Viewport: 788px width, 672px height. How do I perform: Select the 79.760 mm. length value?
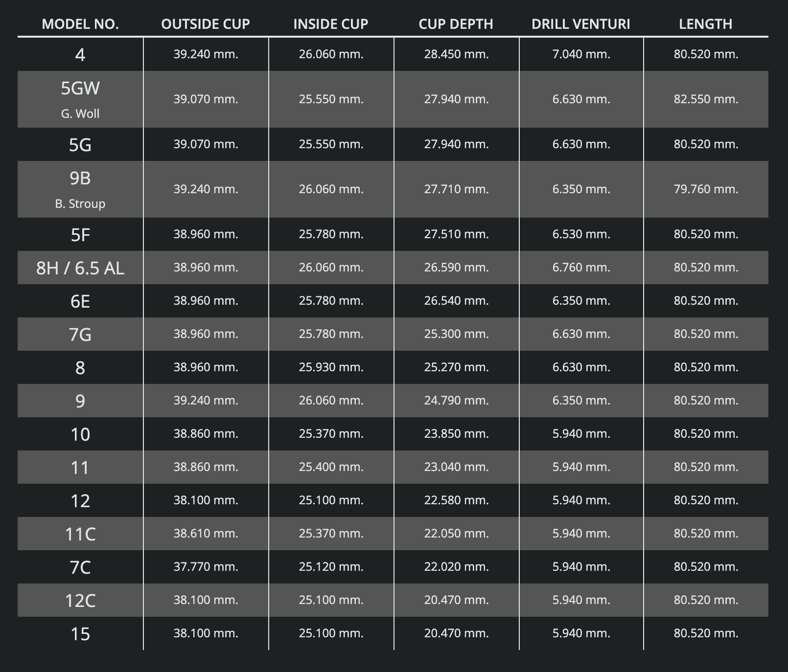[706, 189]
